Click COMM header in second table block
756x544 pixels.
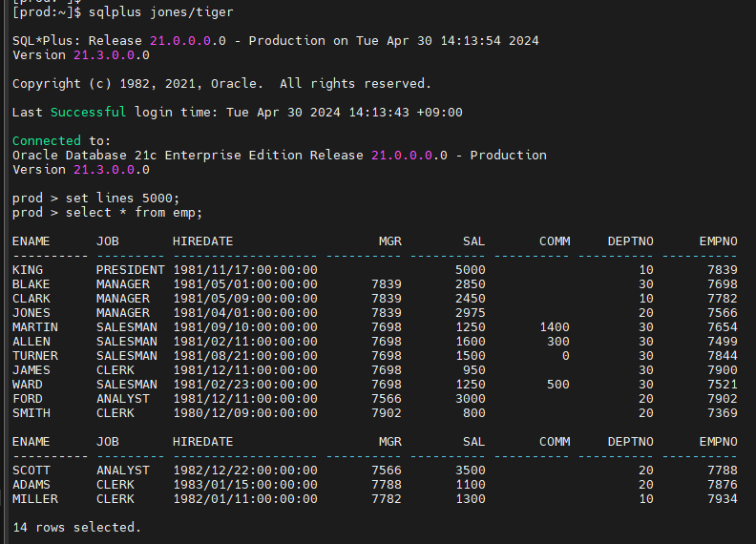coord(555,442)
